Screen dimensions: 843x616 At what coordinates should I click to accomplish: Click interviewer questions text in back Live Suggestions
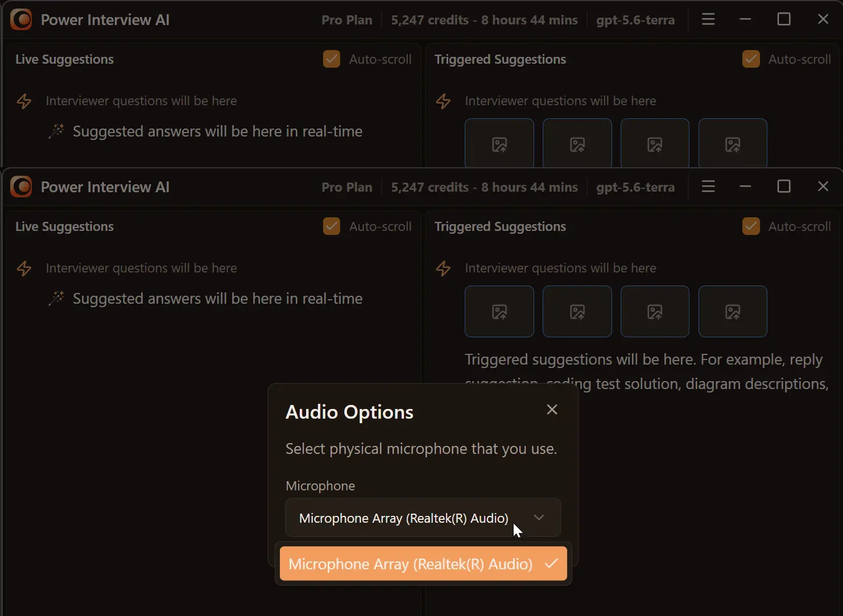pyautogui.click(x=141, y=101)
